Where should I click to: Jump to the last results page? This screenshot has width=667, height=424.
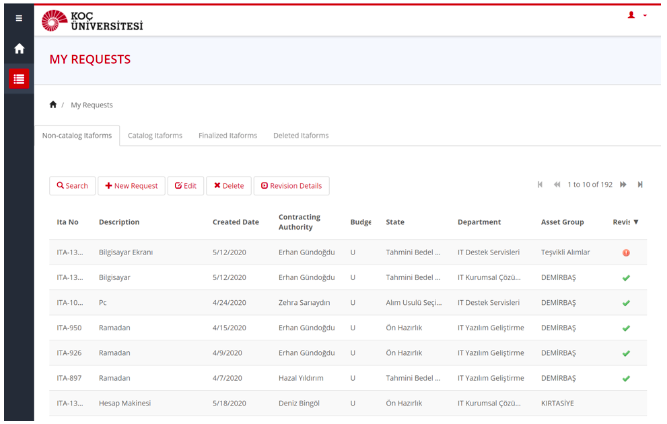[640, 184]
